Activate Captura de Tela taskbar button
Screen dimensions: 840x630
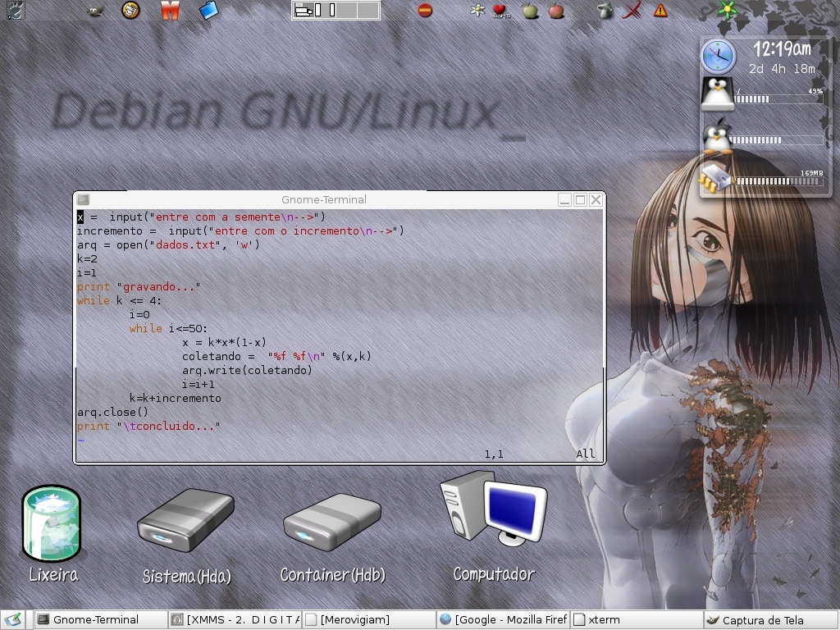click(x=770, y=620)
